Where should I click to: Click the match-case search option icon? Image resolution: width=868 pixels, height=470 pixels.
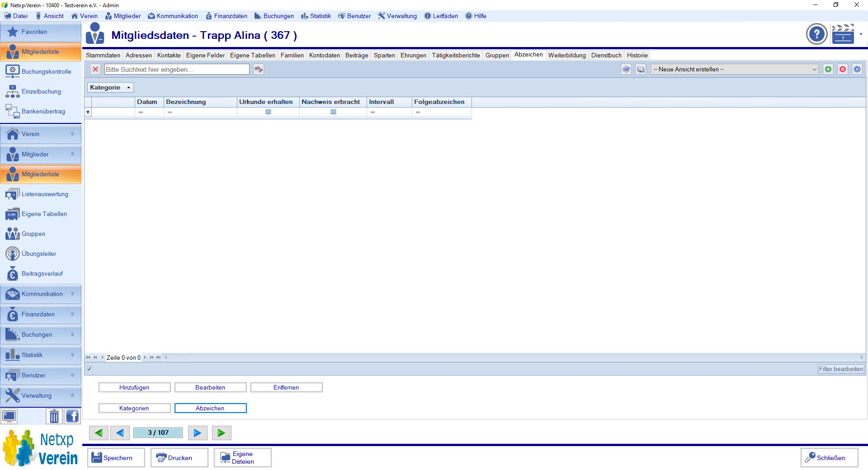[x=259, y=69]
